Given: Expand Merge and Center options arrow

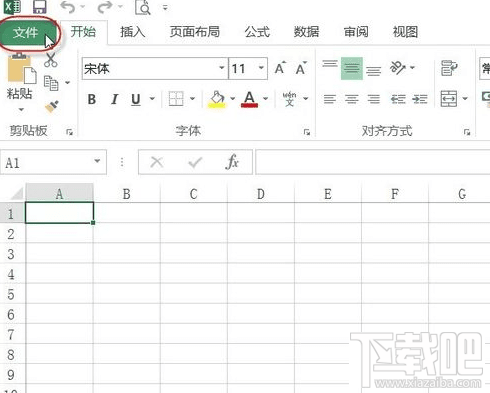Looking at the screenshot, I should pos(465,98).
